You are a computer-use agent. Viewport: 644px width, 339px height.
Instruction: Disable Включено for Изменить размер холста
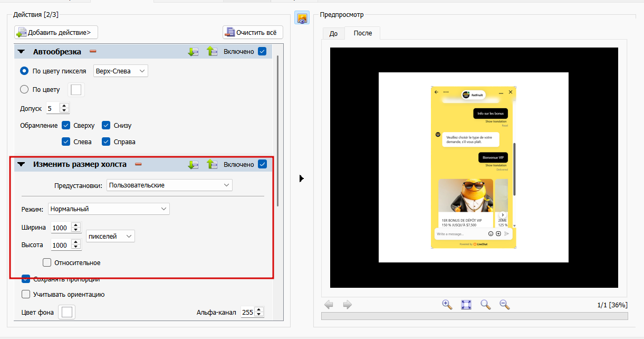(262, 164)
